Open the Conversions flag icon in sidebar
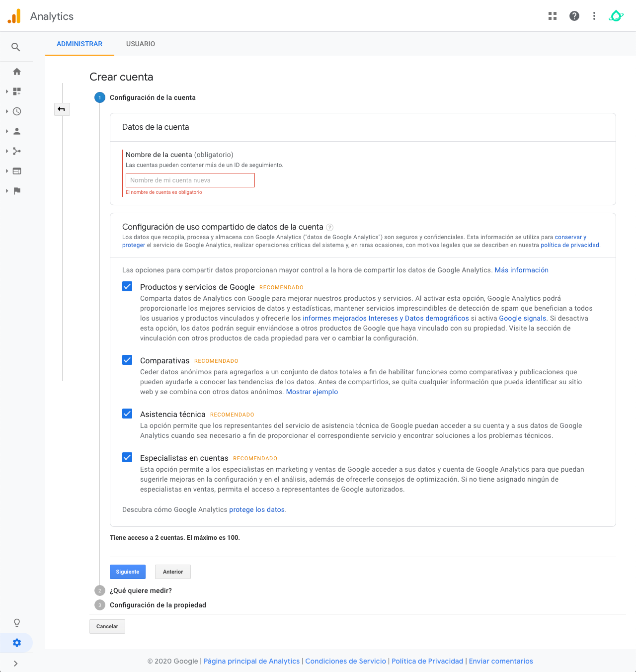The width and height of the screenshot is (636, 672). pyautogui.click(x=17, y=191)
